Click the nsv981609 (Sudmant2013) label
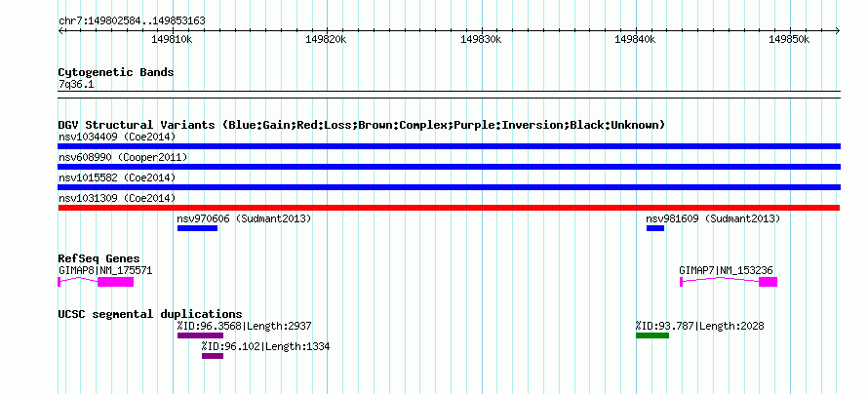Image resolution: width=868 pixels, height=394 pixels. (713, 218)
